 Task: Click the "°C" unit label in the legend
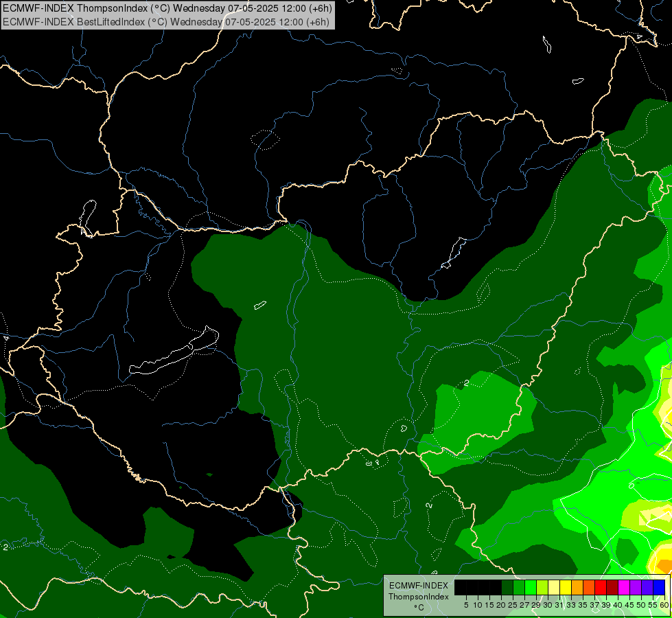click(419, 608)
